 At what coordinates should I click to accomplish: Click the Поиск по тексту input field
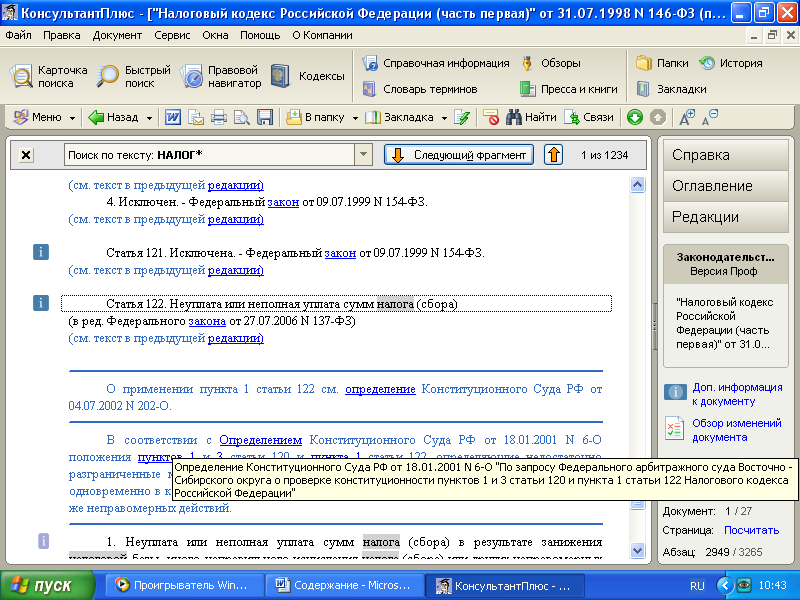pos(210,155)
